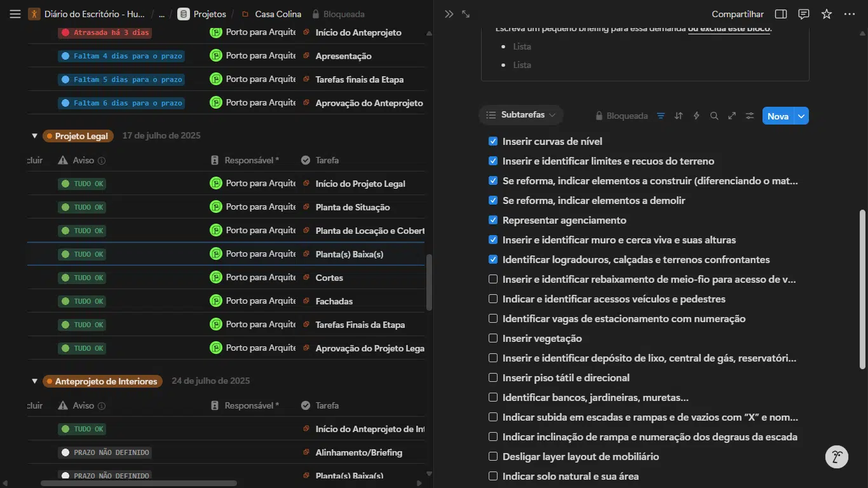Click the breadcrumb ellipsis to expand path
The width and height of the screenshot is (868, 488).
[x=161, y=14]
